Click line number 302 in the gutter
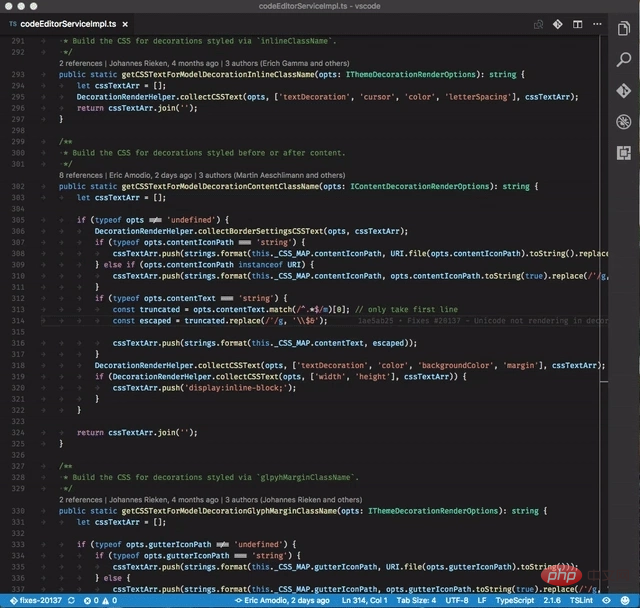 coord(18,186)
